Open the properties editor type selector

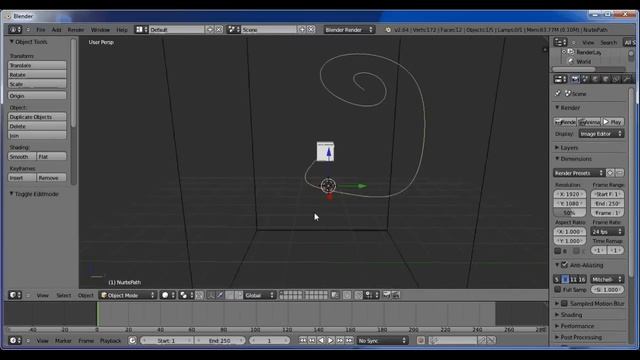pyautogui.click(x=560, y=79)
